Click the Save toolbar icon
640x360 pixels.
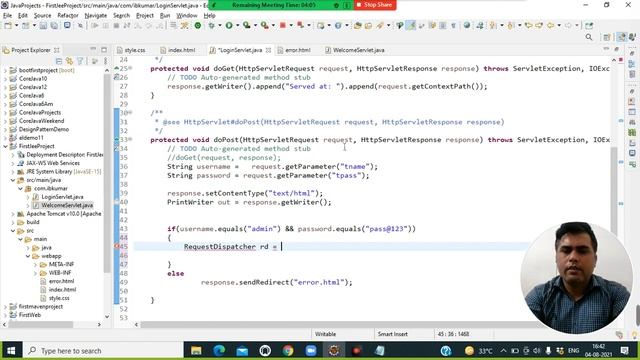tap(44, 25)
